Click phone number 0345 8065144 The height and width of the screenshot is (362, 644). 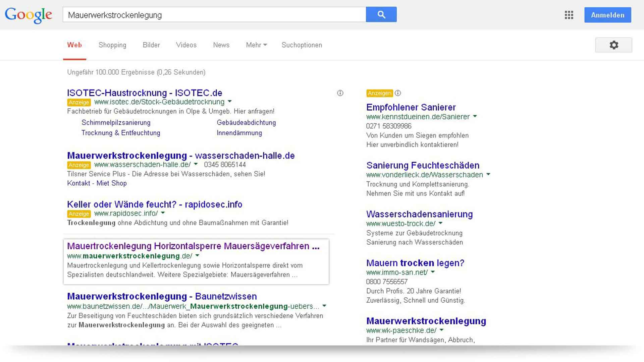(x=225, y=165)
